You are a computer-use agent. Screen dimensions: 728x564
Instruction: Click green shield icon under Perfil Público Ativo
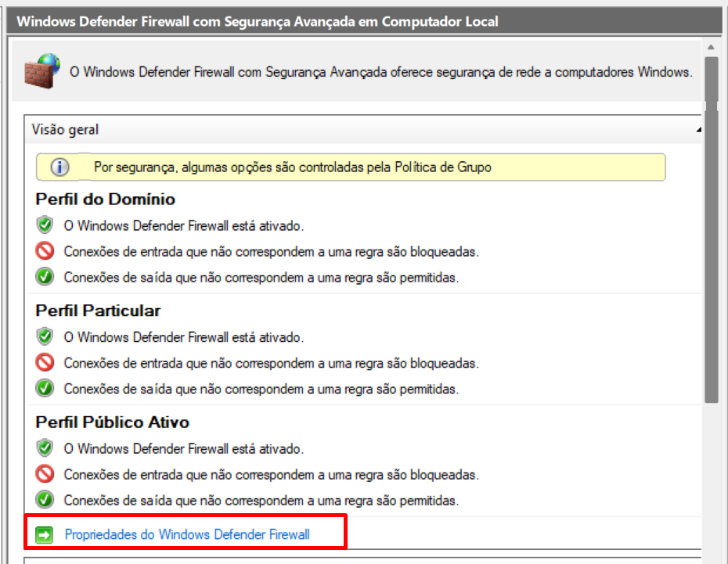[45, 448]
